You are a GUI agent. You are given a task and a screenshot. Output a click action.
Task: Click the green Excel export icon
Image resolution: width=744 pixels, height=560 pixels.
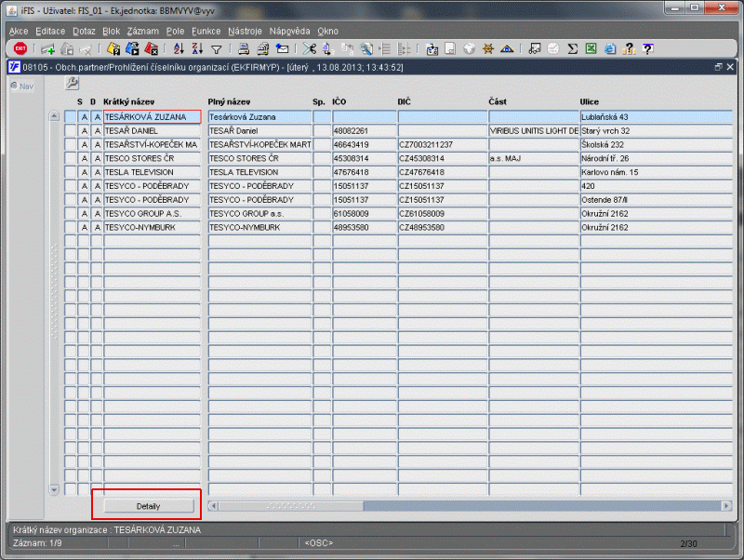591,48
